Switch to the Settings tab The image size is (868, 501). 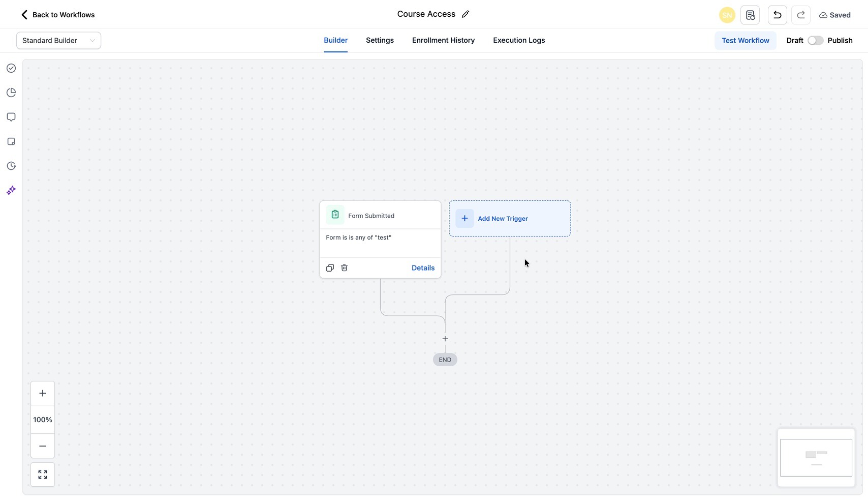(380, 40)
